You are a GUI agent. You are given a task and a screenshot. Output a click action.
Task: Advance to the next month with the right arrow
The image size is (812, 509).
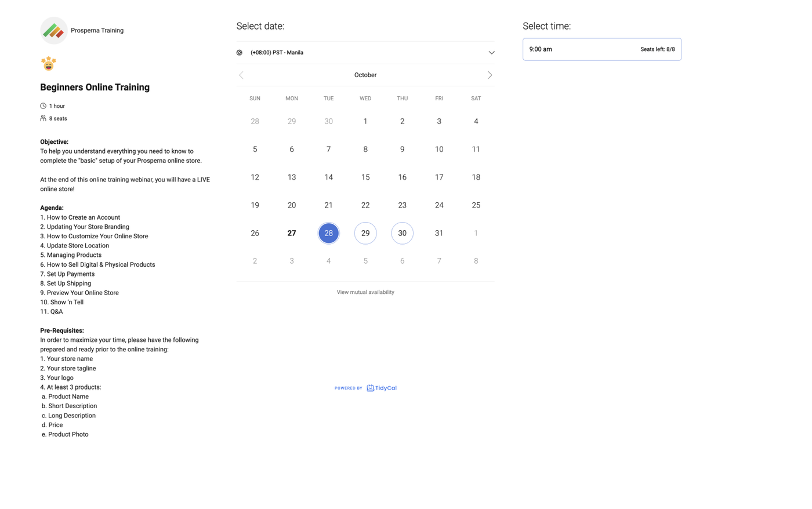490,75
